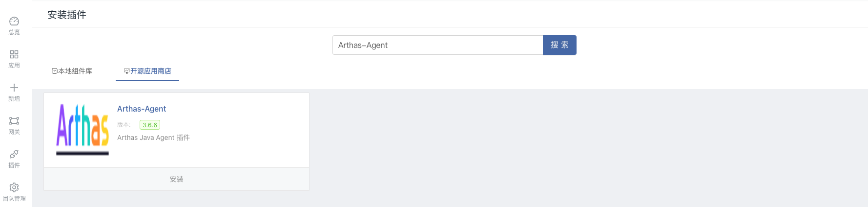
Task: Click 安装 to install Arthas-Agent
Action: tap(176, 179)
